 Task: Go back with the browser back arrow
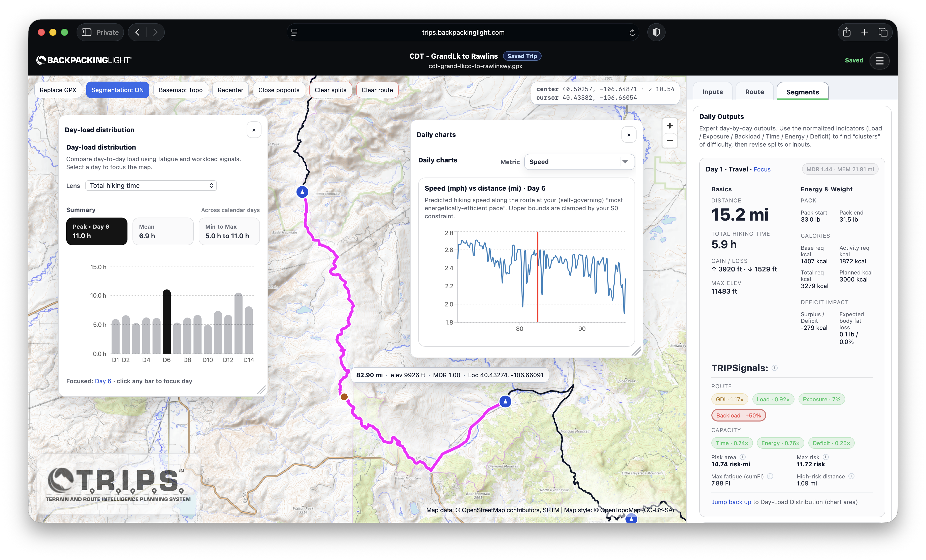click(138, 32)
